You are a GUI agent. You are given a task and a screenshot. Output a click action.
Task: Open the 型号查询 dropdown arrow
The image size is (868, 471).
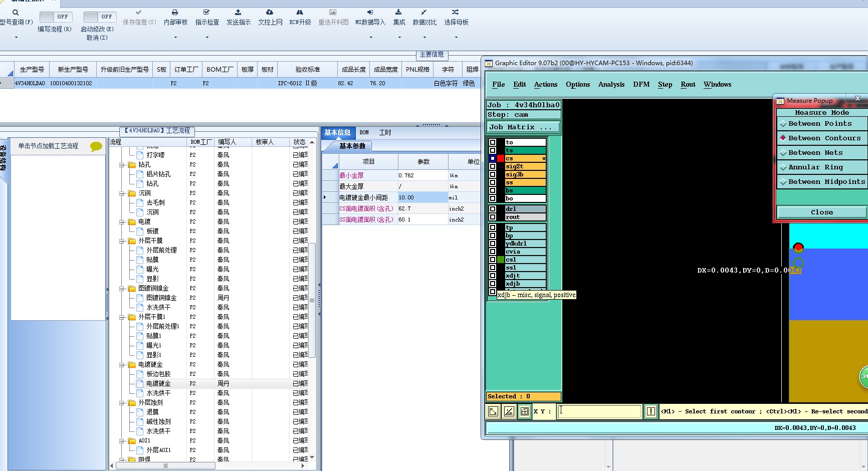[16, 38]
